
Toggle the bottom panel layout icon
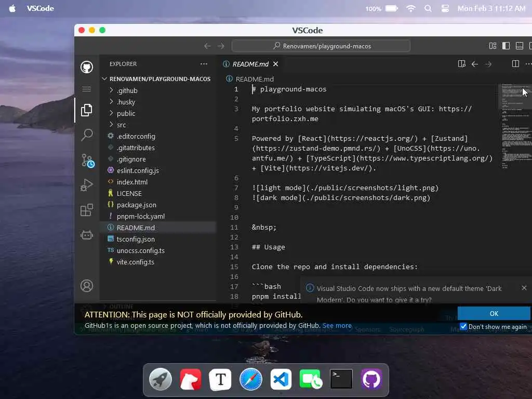click(519, 46)
